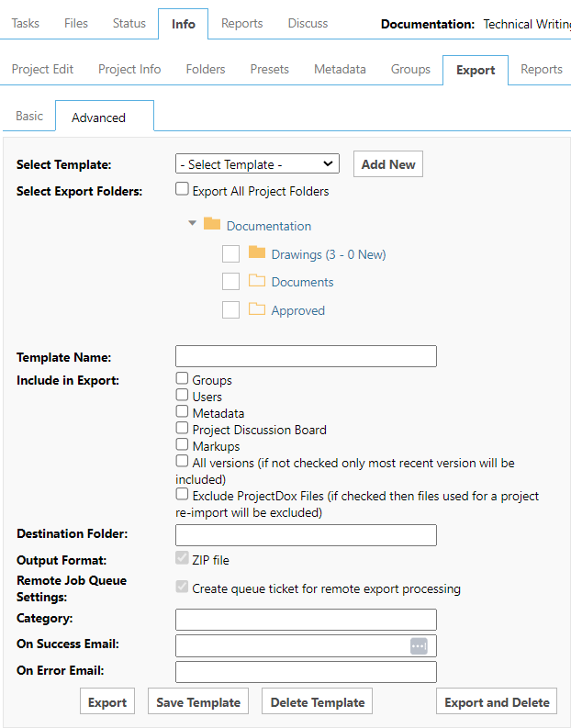Switch to the Basic export tab

29,117
